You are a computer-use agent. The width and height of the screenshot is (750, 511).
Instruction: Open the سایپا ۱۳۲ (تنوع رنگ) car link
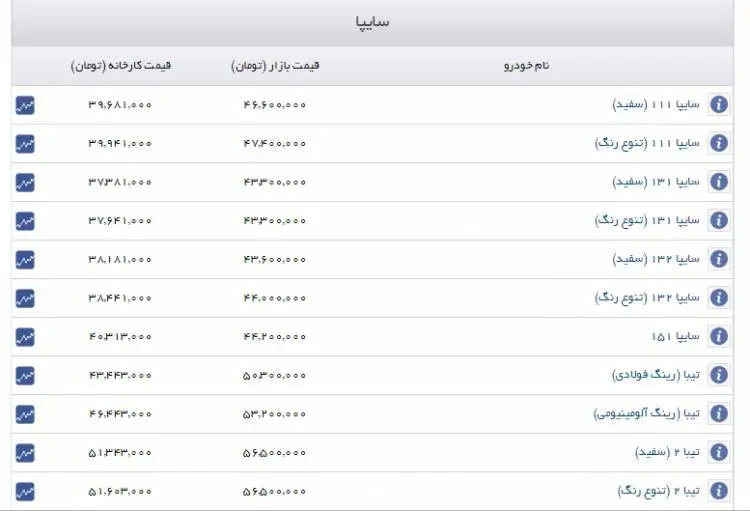[x=647, y=298]
